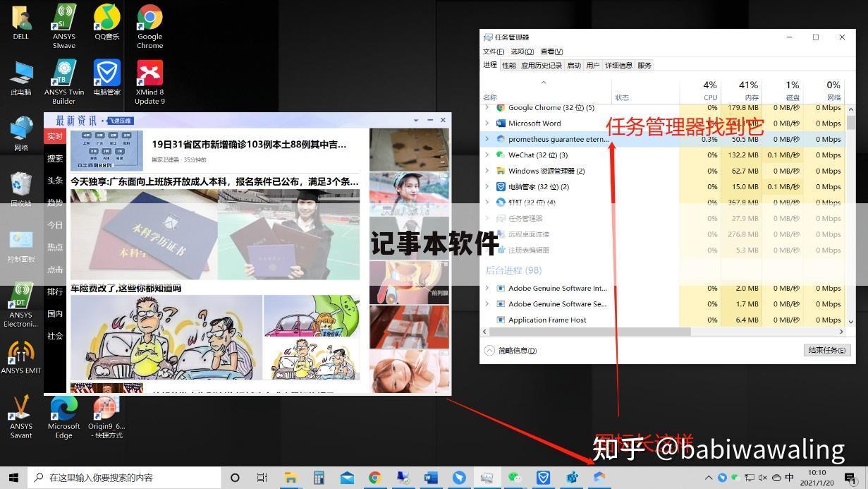The image size is (868, 489).
Task: Open the Mail app on taskbar
Action: click(x=347, y=478)
